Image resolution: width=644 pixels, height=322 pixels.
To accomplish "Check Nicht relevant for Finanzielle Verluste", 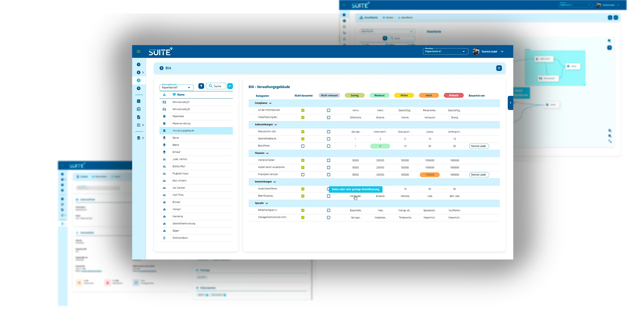I will 328,175.
